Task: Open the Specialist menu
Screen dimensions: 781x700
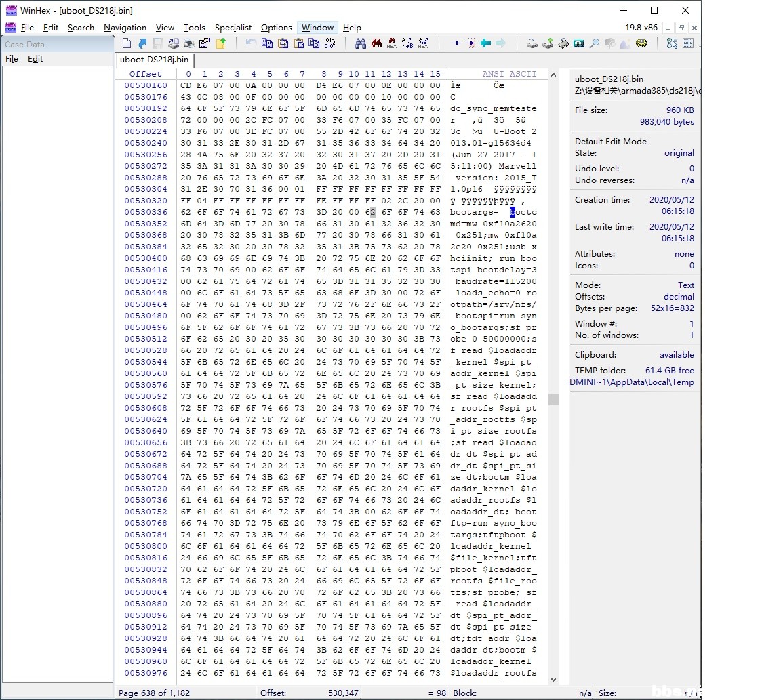Action: click(x=233, y=28)
